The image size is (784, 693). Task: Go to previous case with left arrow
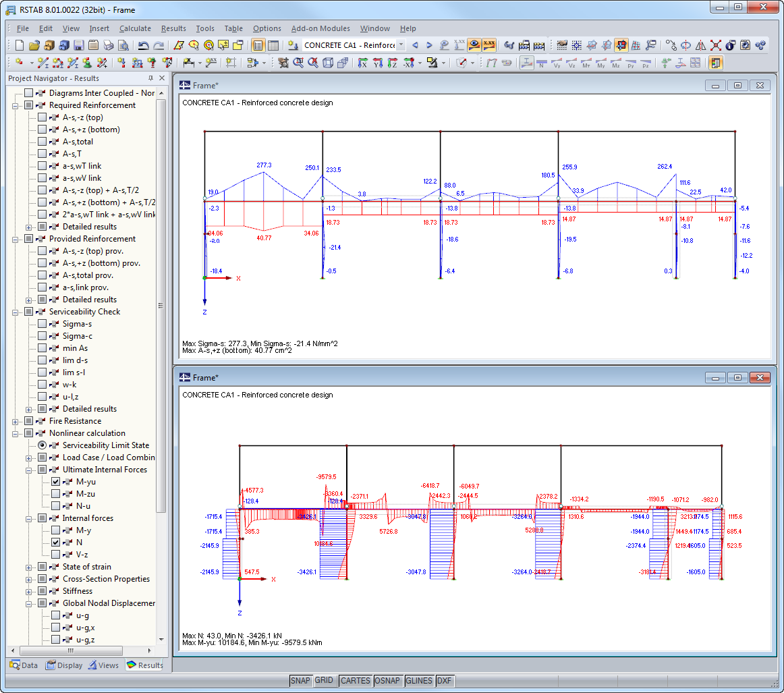point(415,45)
